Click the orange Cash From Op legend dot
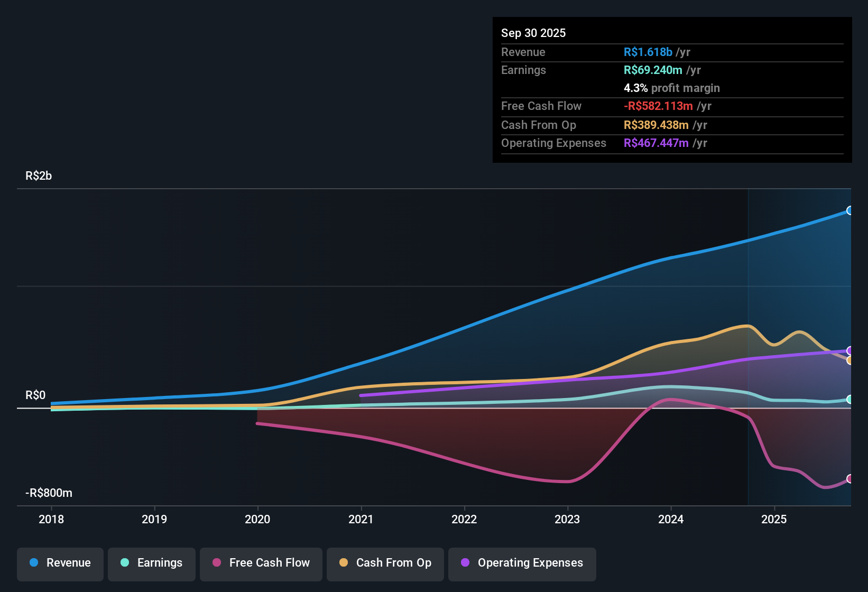The height and width of the screenshot is (592, 868). pos(343,563)
